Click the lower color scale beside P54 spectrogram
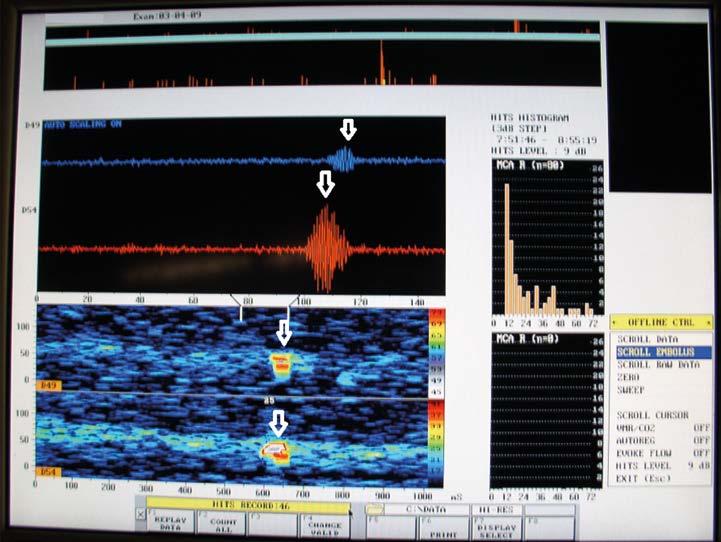This screenshot has height=542, width=721. pyautogui.click(x=436, y=443)
